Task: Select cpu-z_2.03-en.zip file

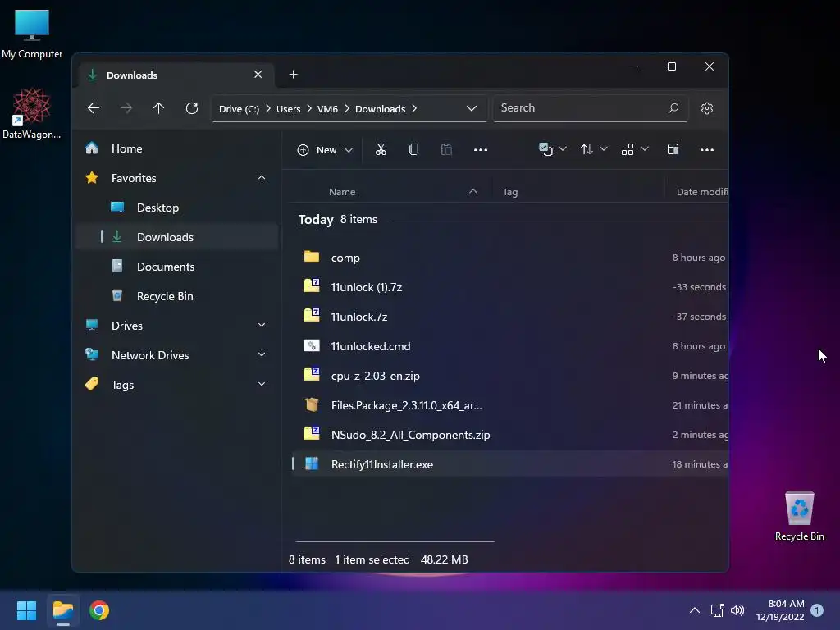Action: coord(509,376)
